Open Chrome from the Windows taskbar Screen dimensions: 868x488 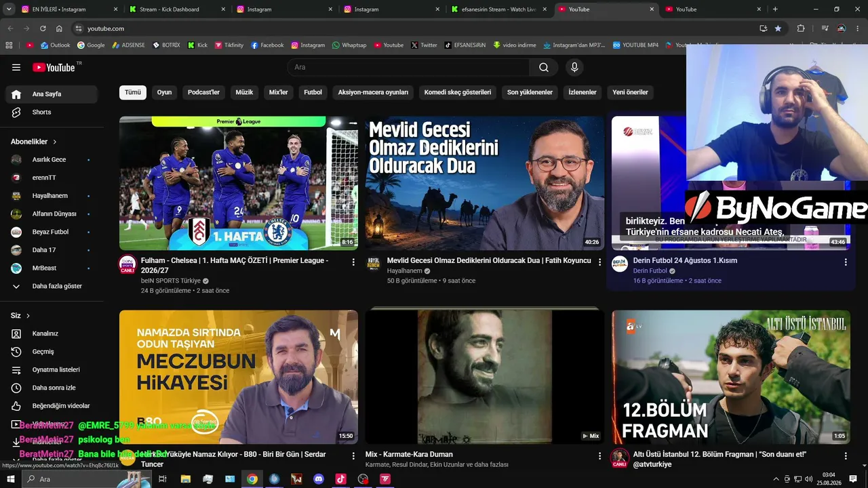pyautogui.click(x=252, y=479)
